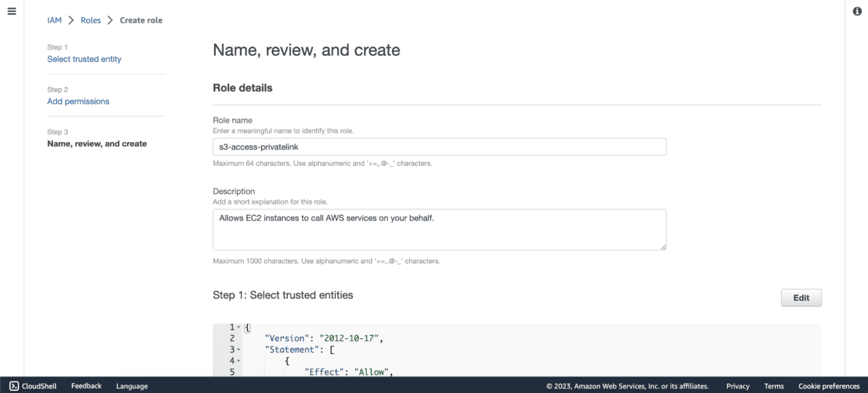The image size is (868, 393).
Task: Select Step 3 Name, review, and create
Action: coord(97,144)
